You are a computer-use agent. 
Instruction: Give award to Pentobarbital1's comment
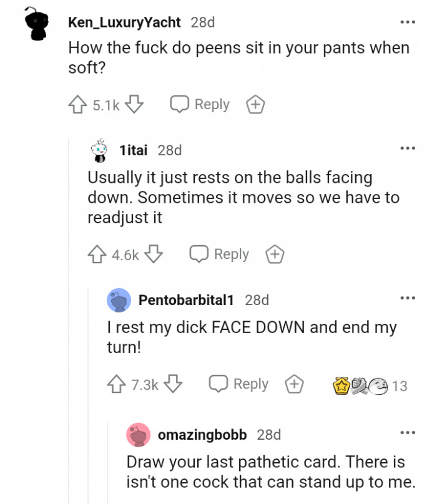tap(294, 385)
